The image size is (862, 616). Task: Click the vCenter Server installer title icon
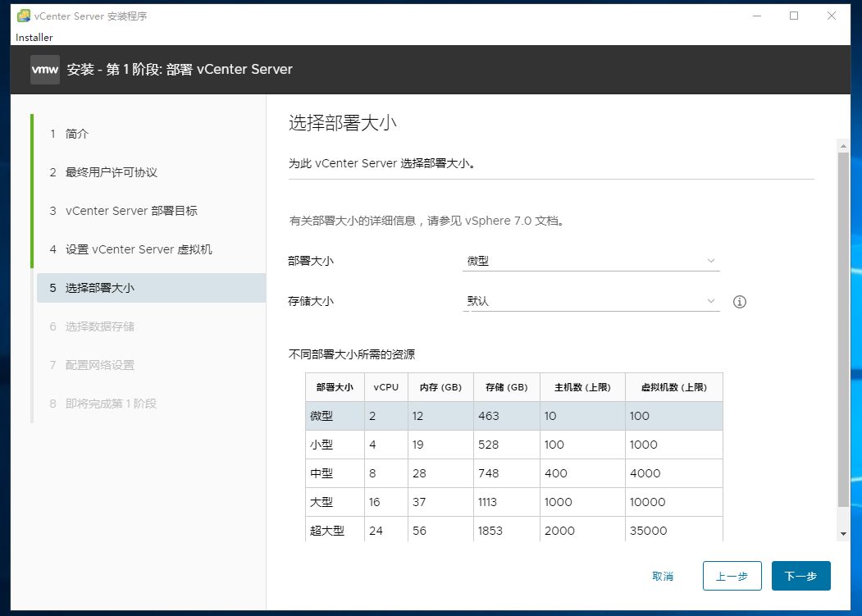[24, 16]
